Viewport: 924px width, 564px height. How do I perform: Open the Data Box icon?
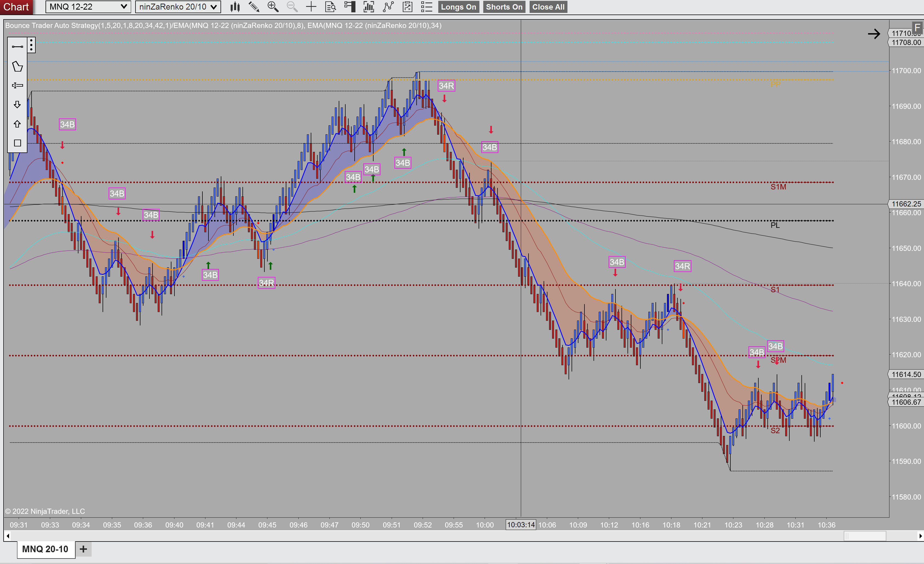pyautogui.click(x=330, y=7)
